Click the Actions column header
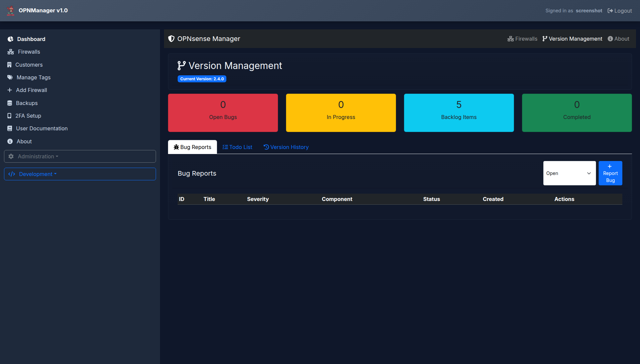Viewport: 640px width, 364px height. pyautogui.click(x=564, y=199)
